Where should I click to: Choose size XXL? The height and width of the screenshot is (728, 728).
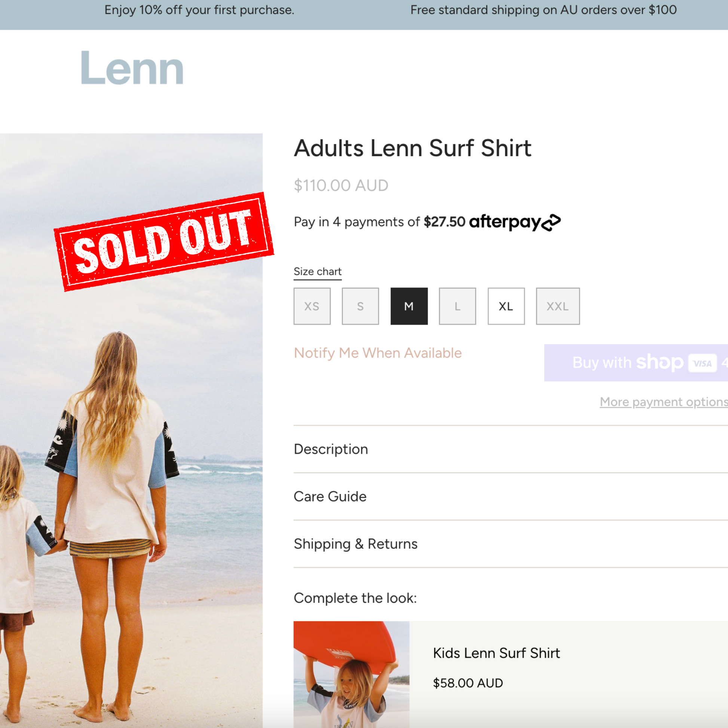558,306
